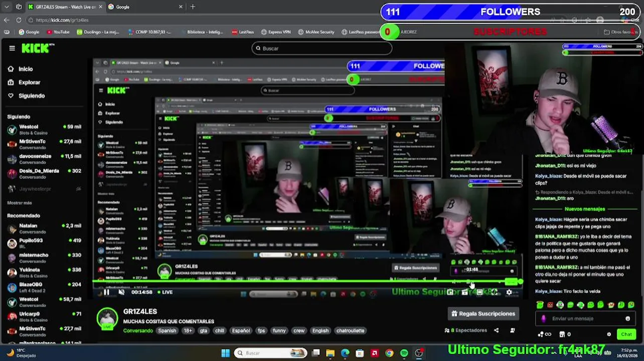644x361 pixels.
Task: Open a new browser tab
Action: point(193,7)
